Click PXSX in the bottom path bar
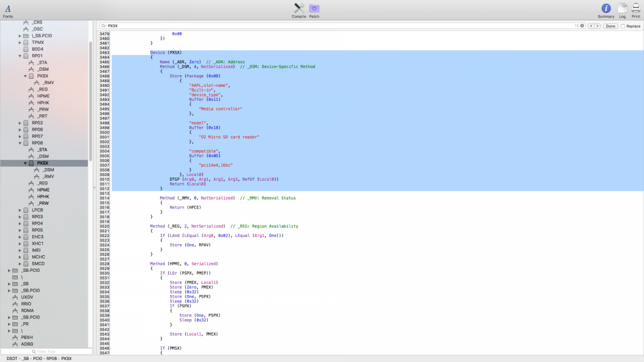Image resolution: width=644 pixels, height=362 pixels. [67, 358]
